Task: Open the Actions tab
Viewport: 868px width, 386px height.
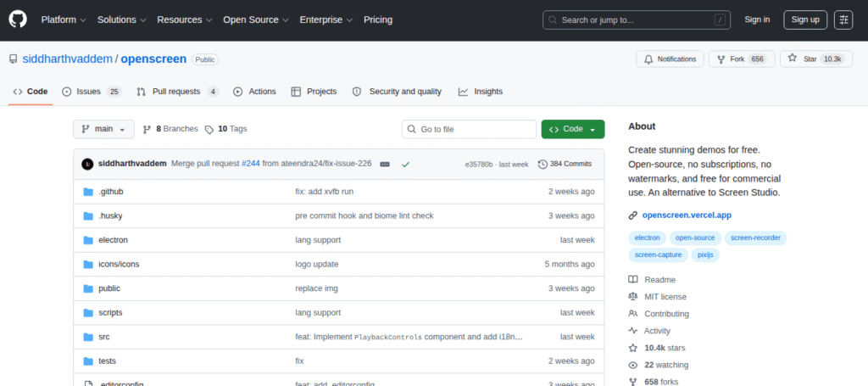Action: click(254, 92)
